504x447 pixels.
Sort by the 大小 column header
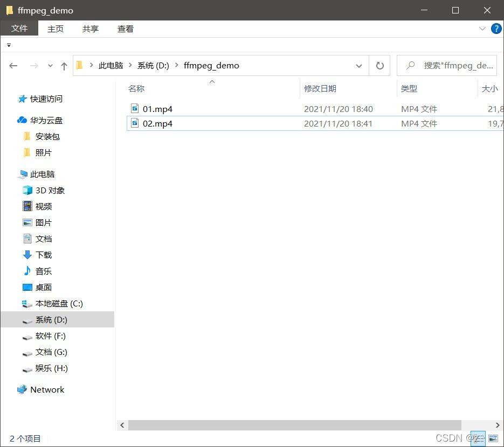pyautogui.click(x=490, y=89)
